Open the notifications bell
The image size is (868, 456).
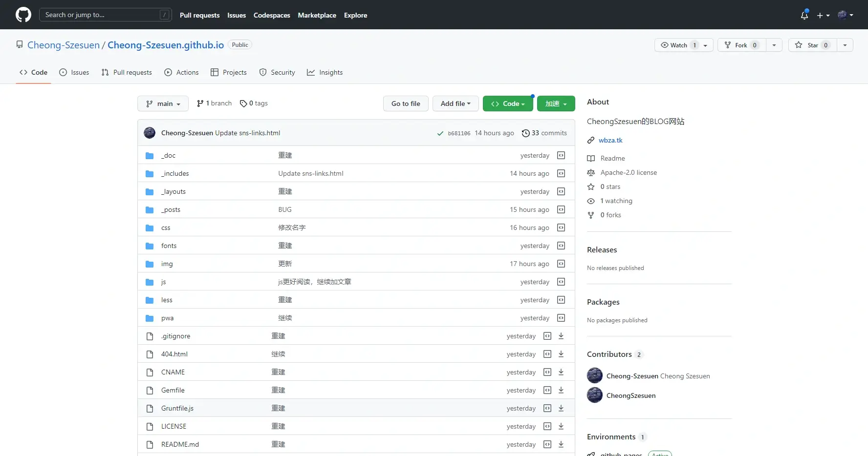click(804, 15)
